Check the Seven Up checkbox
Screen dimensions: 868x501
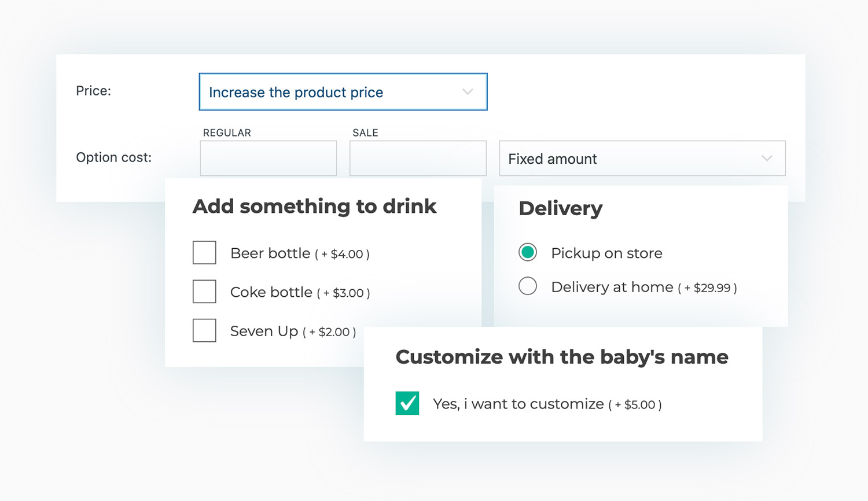[204, 330]
